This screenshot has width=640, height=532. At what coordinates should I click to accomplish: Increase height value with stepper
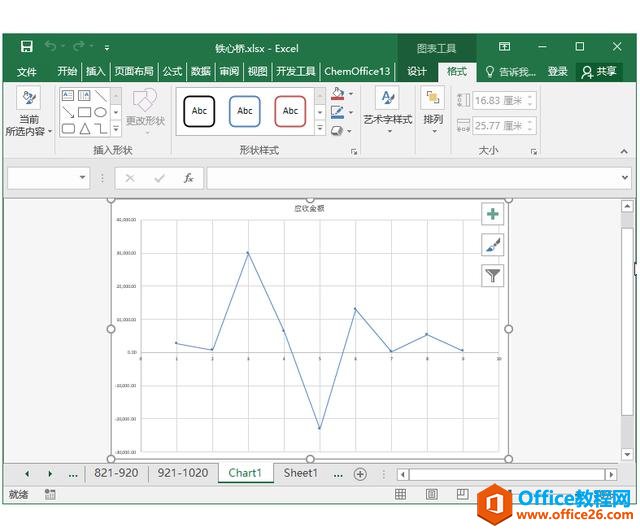coord(530,97)
